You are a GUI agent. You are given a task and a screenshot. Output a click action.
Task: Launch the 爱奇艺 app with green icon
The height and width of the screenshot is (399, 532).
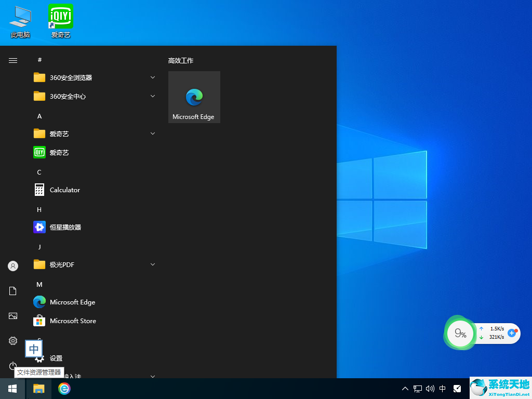tap(95, 152)
